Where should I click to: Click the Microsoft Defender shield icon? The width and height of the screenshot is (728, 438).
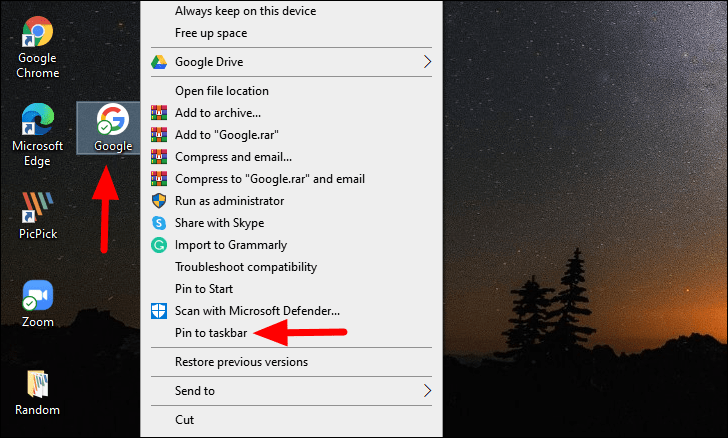[159, 311]
